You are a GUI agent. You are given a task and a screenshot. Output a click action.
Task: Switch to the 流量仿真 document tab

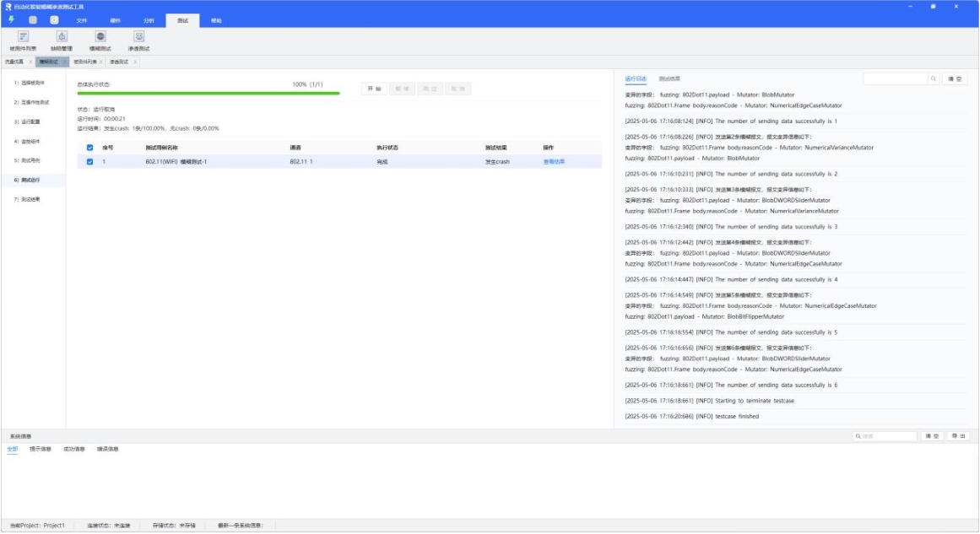(x=14, y=62)
